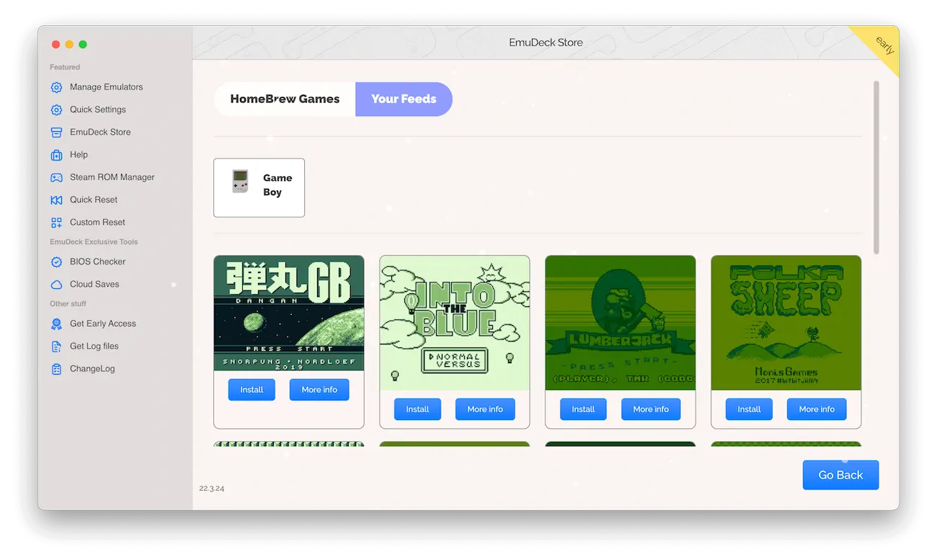This screenshot has height=560, width=937.
Task: Click the early ribbon badge
Action: (x=884, y=45)
